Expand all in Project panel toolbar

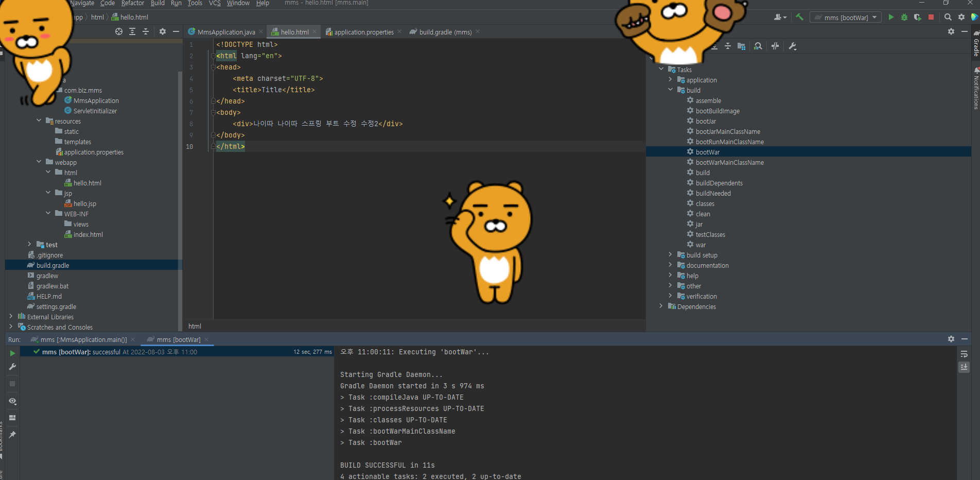(x=132, y=31)
